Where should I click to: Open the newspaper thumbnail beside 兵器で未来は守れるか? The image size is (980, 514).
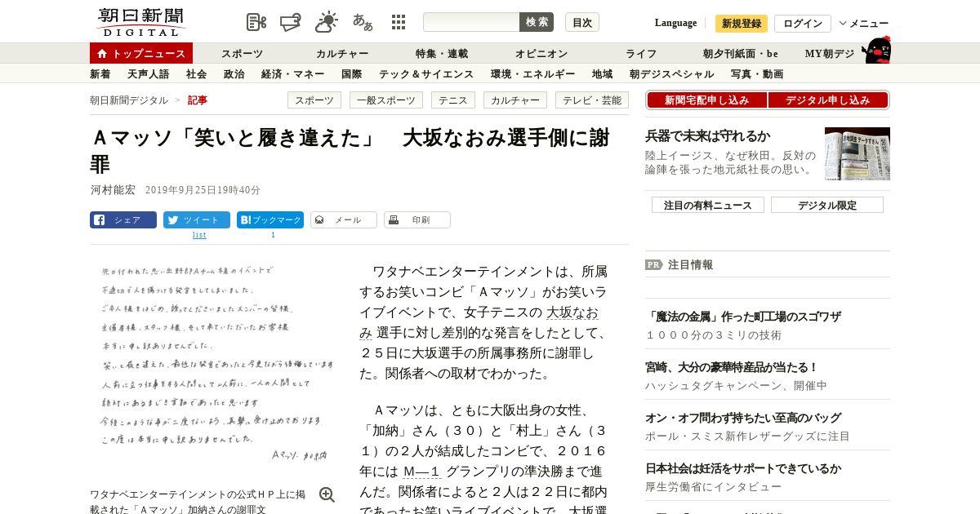click(x=857, y=153)
